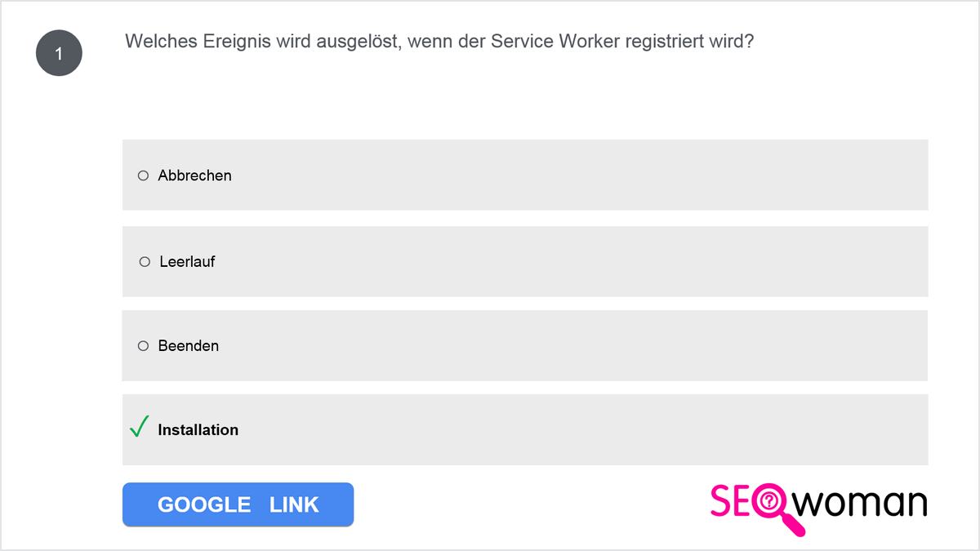
Task: Select the Leerlauf radio button
Action: point(145,262)
